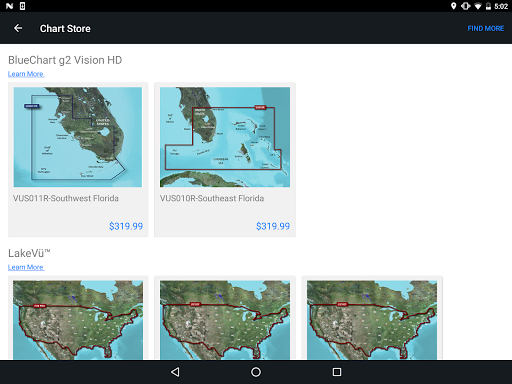Image resolution: width=512 pixels, height=384 pixels.
Task: Tap the Wi-Fi icon in the status bar
Action: tap(478, 6)
